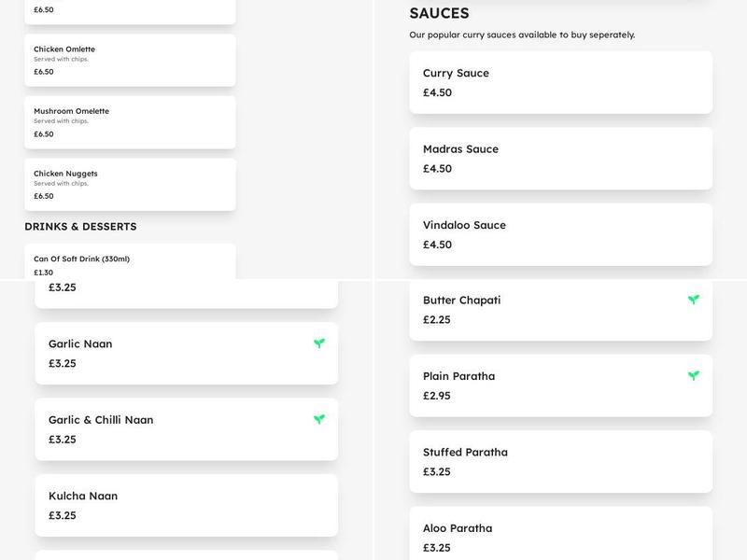
Task: Choose the Kulcha Naan card
Action: tap(186, 505)
